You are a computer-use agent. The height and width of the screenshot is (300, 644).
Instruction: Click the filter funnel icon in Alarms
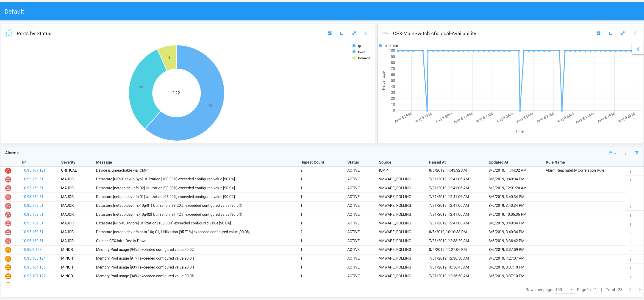[x=637, y=153]
